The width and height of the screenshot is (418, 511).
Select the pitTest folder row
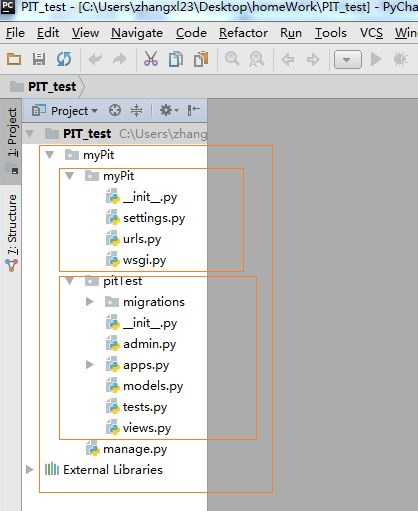pyautogui.click(x=123, y=281)
